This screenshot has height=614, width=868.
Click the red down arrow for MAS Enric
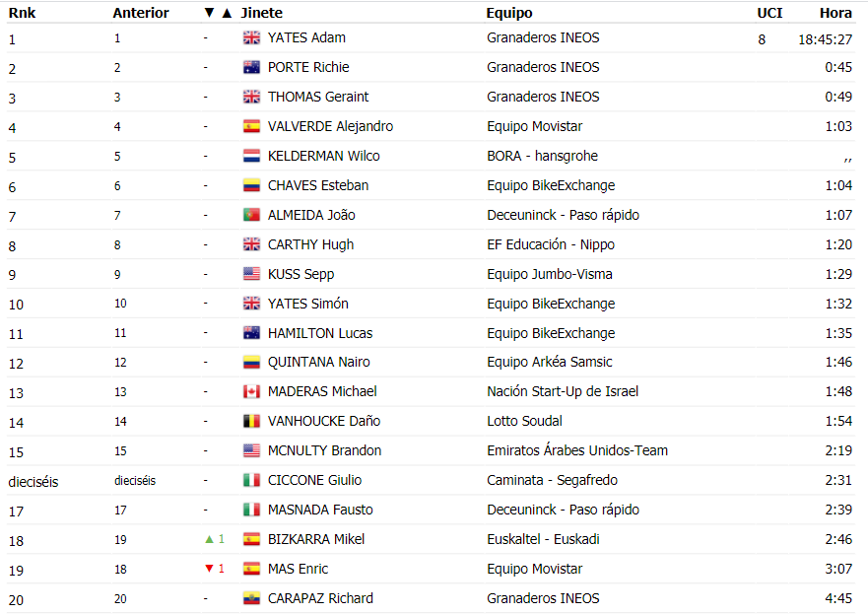pos(209,569)
